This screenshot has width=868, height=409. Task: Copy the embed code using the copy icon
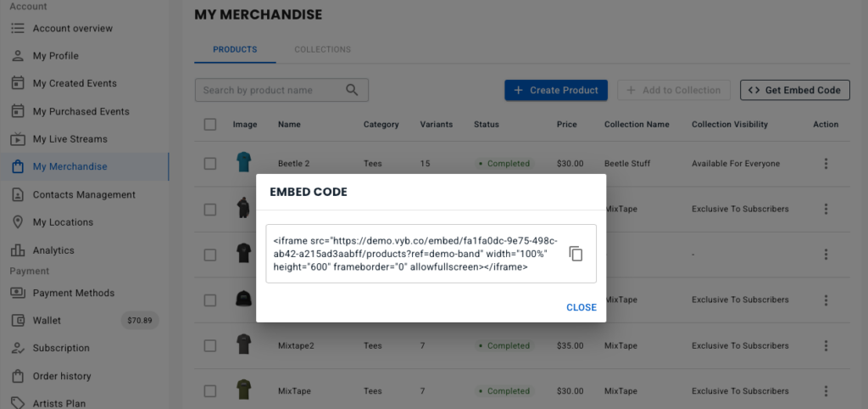[x=576, y=254]
